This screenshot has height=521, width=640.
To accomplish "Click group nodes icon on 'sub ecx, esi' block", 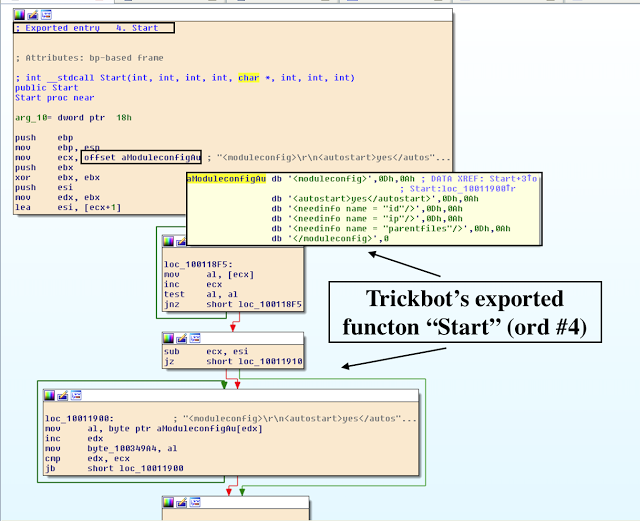I will [x=195, y=337].
